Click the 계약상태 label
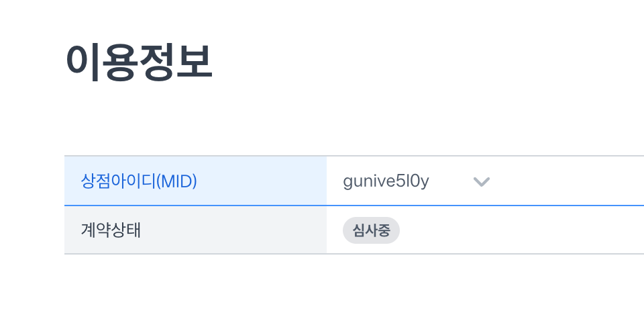 [111, 230]
